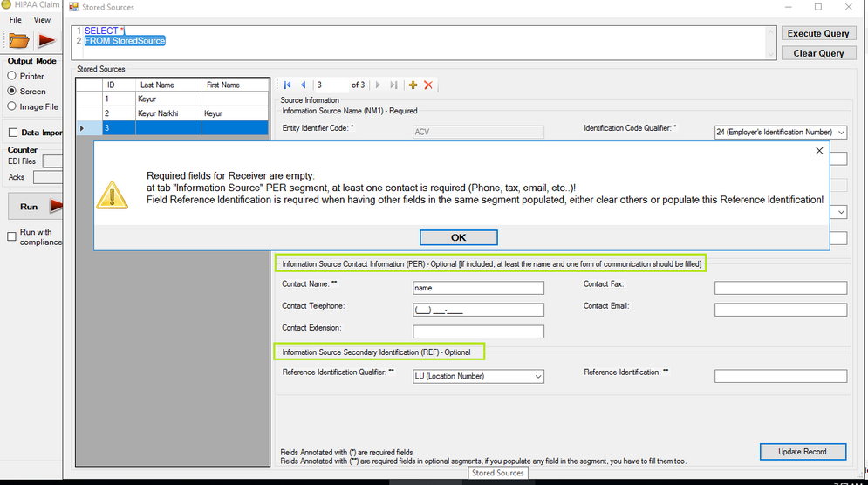The width and height of the screenshot is (868, 485).
Task: Click First Name cell Keyur in row 2
Action: point(236,113)
